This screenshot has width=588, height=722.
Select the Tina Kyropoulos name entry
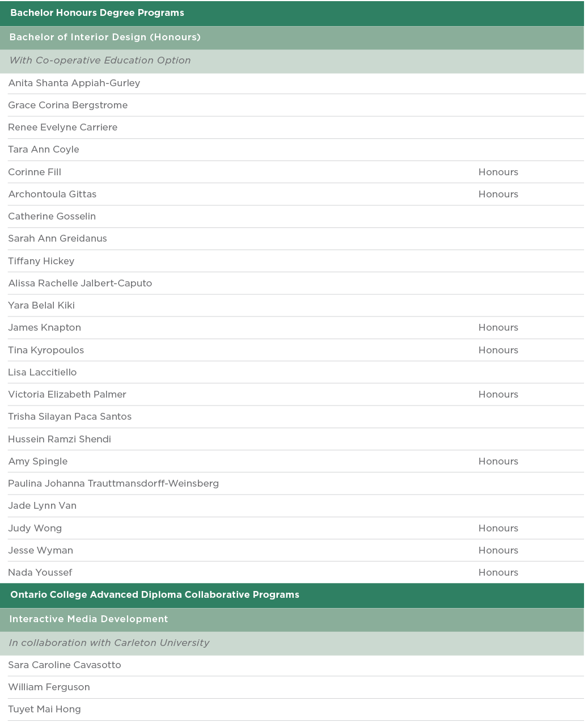(46, 350)
